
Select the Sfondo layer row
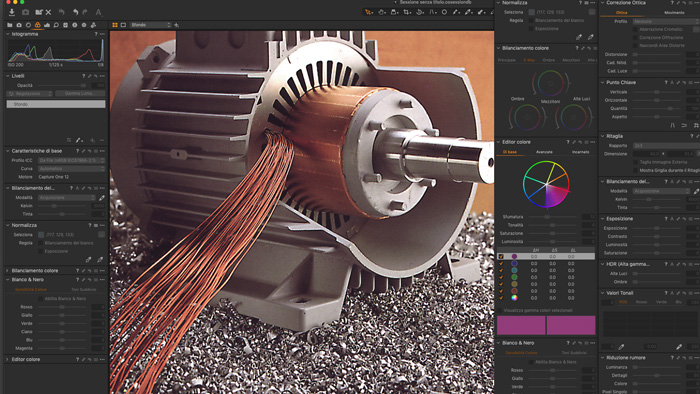coord(56,104)
